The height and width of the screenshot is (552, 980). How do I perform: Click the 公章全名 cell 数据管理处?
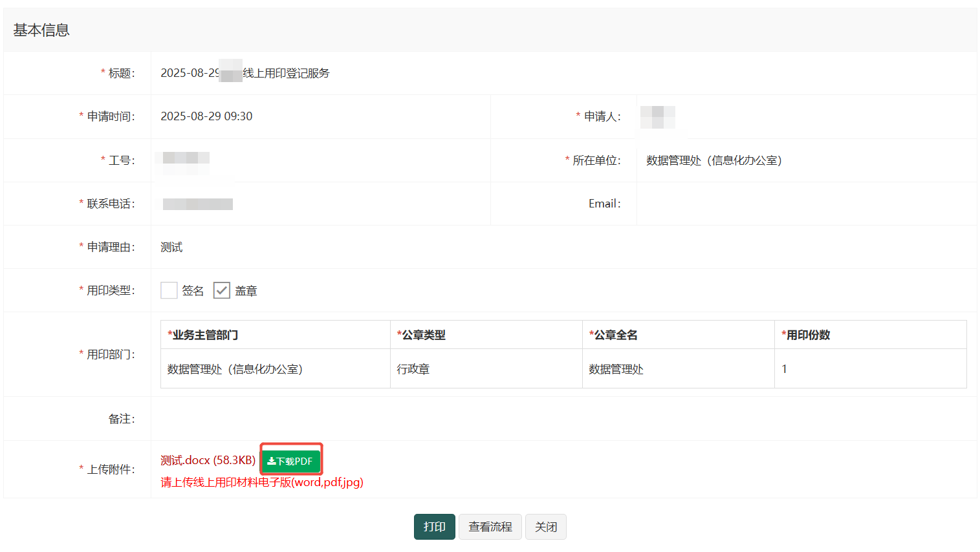tap(616, 369)
